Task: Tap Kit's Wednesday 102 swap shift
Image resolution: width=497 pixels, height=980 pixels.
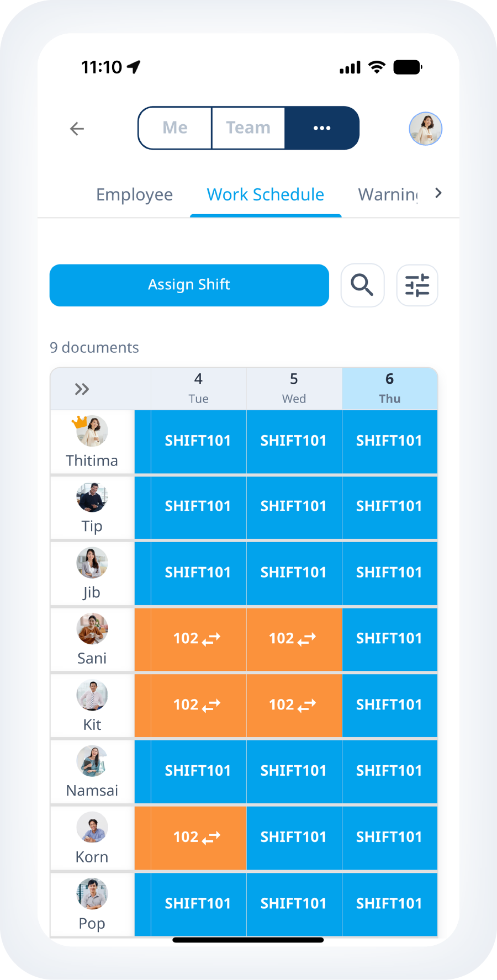Action: tap(294, 705)
